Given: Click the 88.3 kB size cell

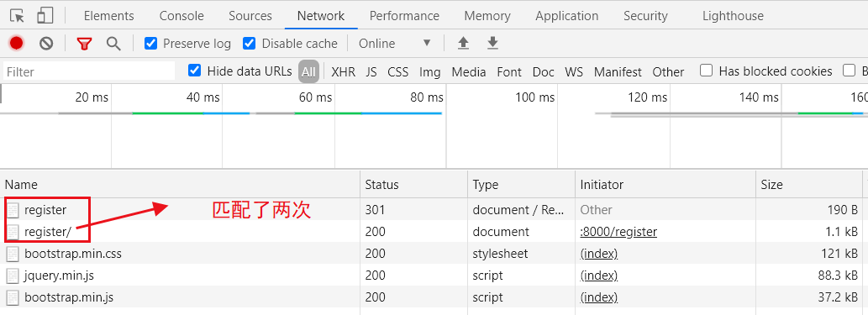Looking at the screenshot, I should point(809,276).
